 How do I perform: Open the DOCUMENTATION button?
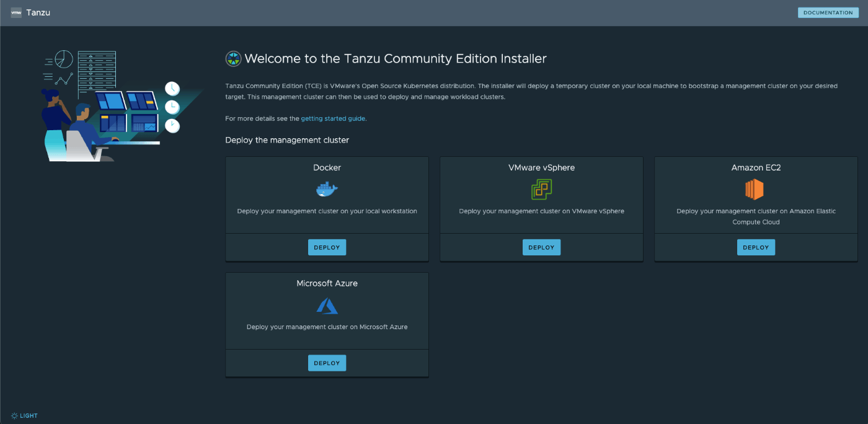point(828,12)
